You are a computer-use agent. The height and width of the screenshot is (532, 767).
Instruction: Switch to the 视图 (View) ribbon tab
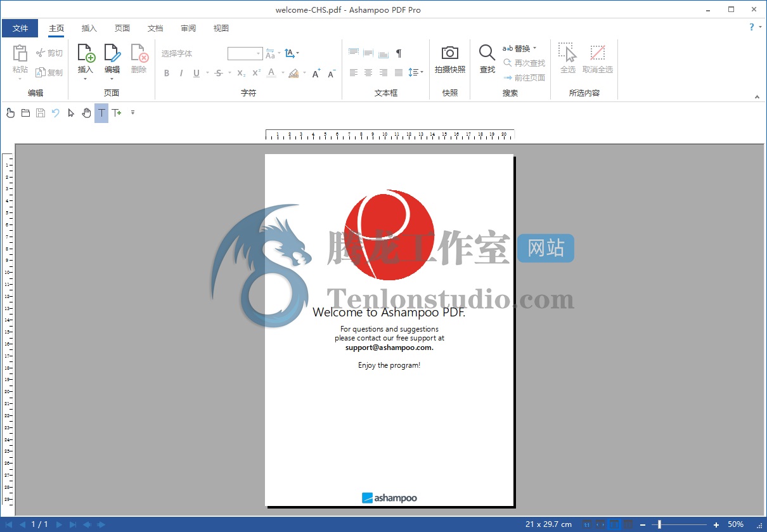221,28
